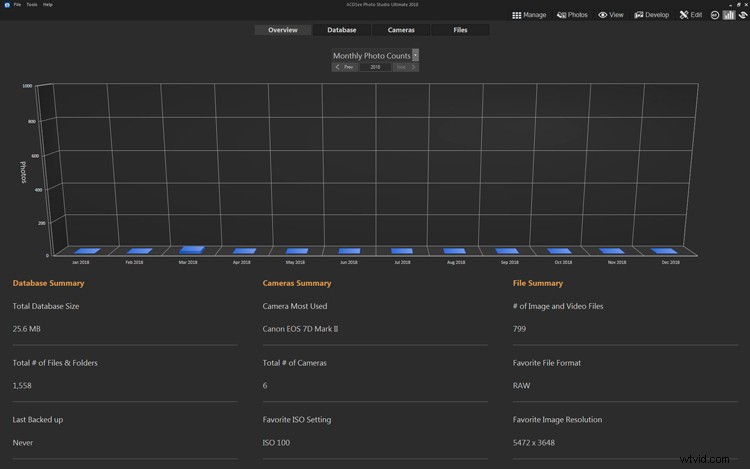Image resolution: width=750 pixels, height=469 pixels.
Task: Switch to View mode
Action: 611,15
